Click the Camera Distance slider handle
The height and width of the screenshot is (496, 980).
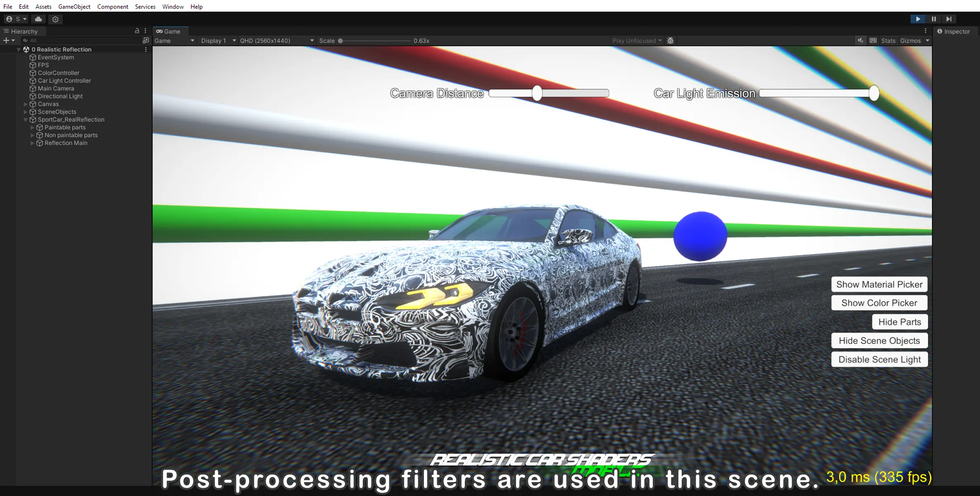coord(537,93)
